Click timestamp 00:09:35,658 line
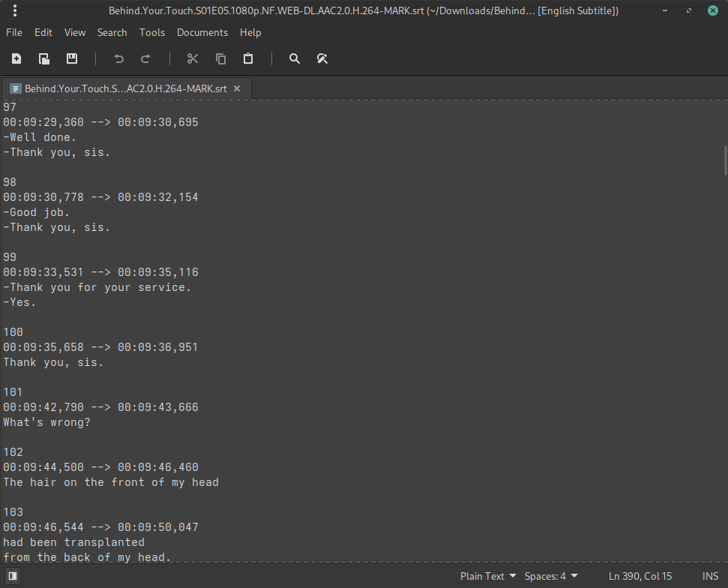 (100, 347)
